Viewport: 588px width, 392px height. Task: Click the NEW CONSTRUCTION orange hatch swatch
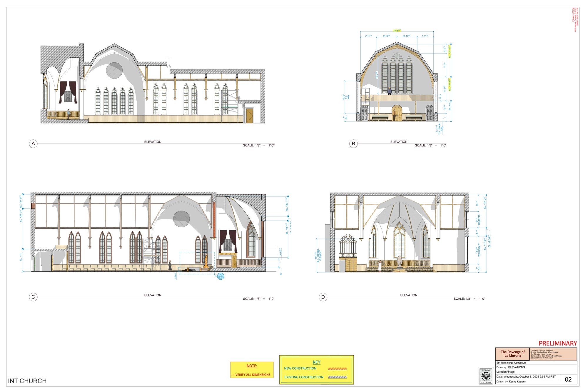pos(337,368)
